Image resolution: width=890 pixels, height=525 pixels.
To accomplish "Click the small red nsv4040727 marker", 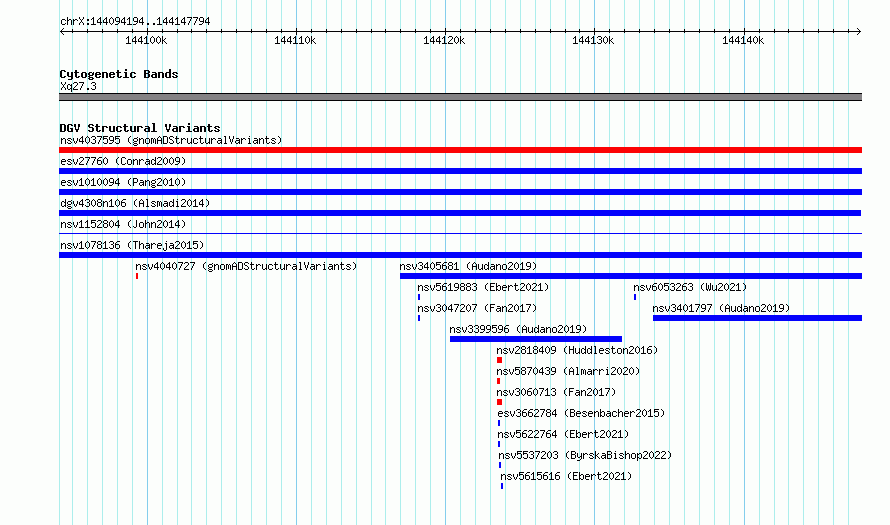I will (137, 276).
